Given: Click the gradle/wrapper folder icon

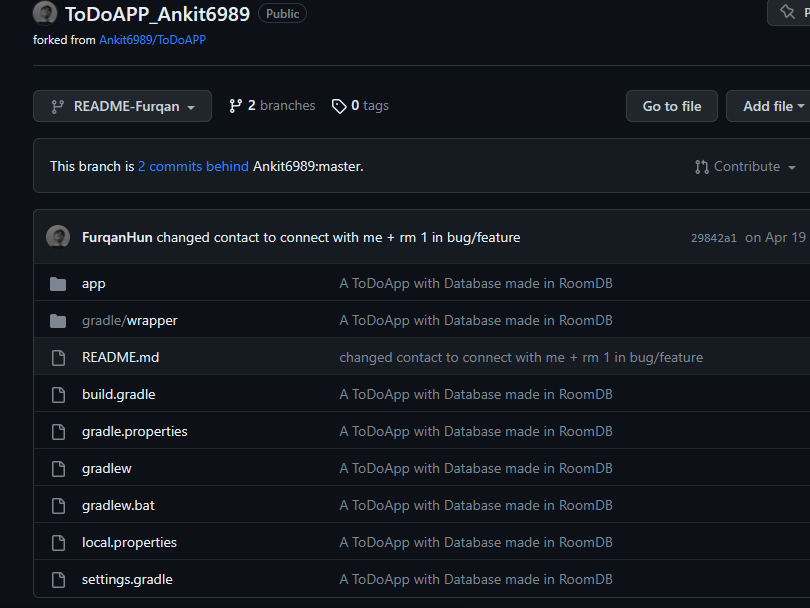Looking at the screenshot, I should tap(58, 321).
